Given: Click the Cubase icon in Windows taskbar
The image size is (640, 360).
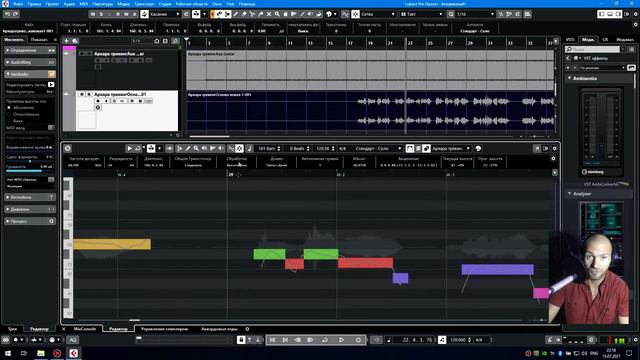Looking at the screenshot, I should coord(73,353).
